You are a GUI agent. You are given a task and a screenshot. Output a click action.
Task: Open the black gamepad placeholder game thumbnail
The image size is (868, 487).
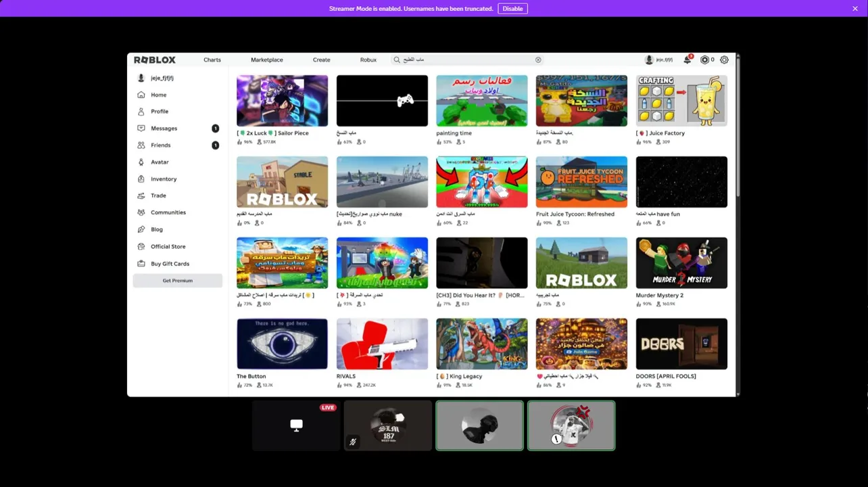tap(382, 101)
